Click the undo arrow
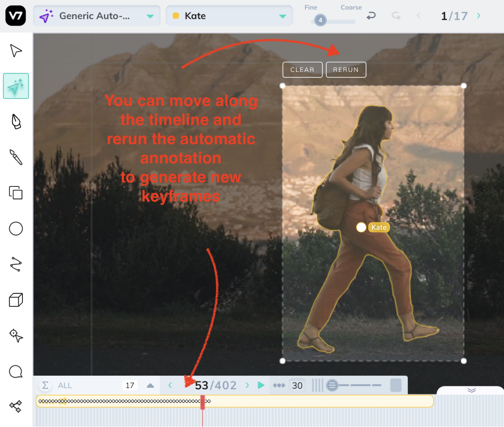 pyautogui.click(x=371, y=15)
